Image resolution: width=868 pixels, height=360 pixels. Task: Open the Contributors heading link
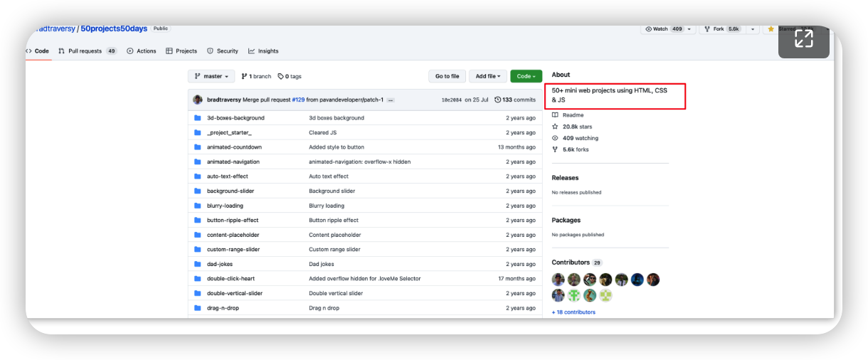tap(571, 263)
